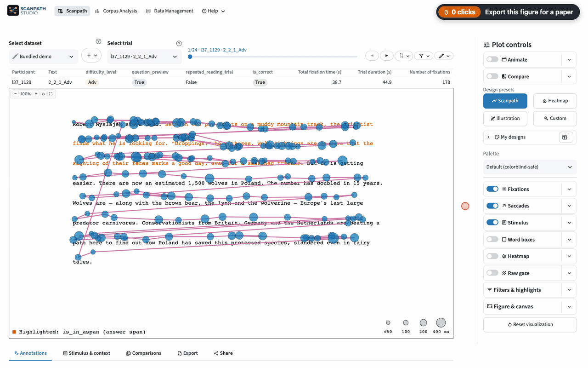Click the Reset visualization button
The image size is (588, 368).
530,324
